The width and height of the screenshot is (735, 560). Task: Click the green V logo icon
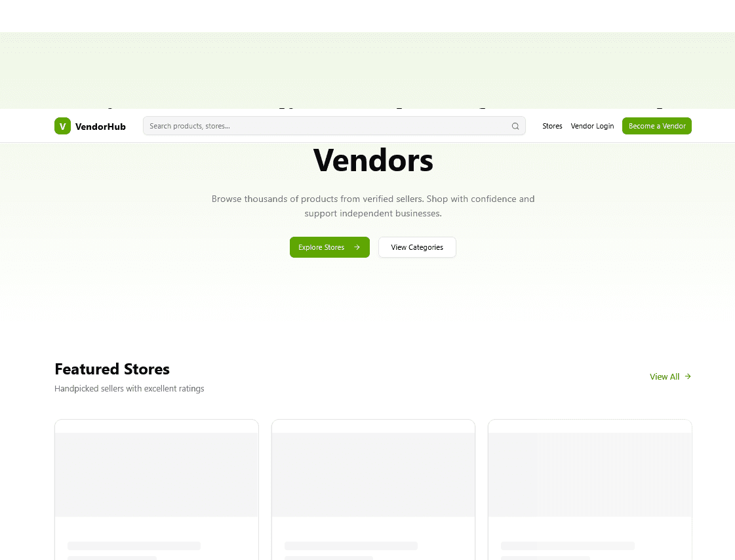point(62,126)
